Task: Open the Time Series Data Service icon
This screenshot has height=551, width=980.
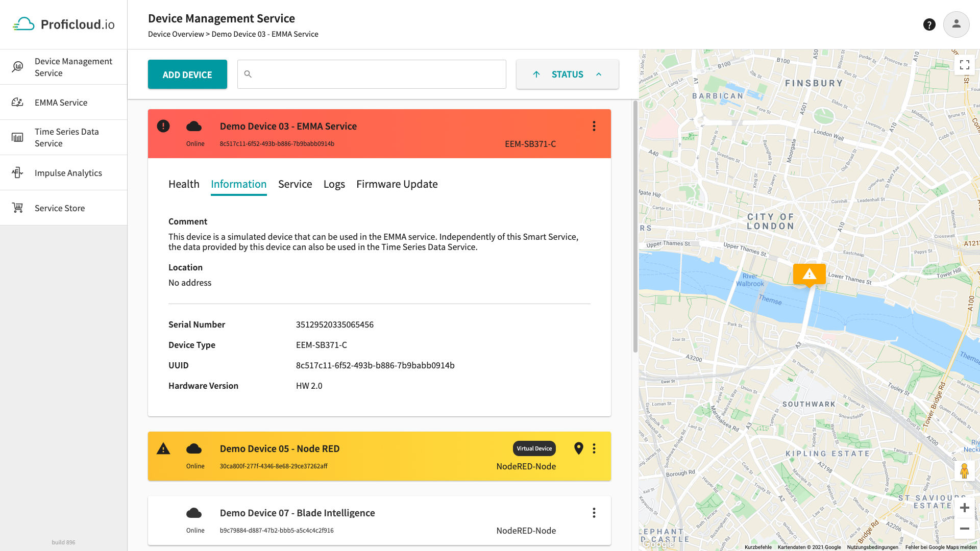Action: (17, 137)
